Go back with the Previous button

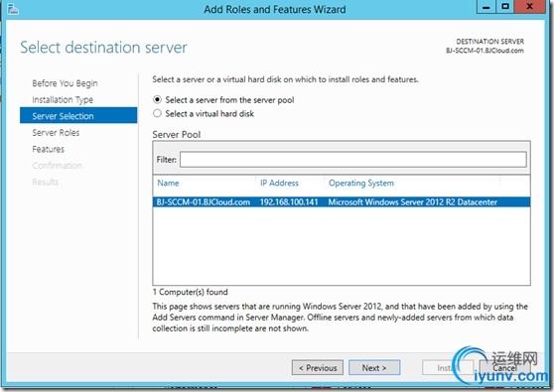(x=318, y=368)
